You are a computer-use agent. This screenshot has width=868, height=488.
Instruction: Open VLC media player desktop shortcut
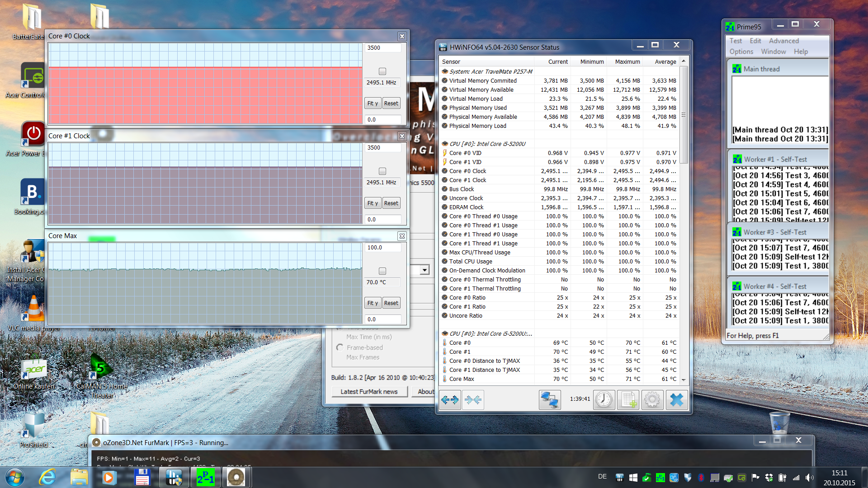pos(33,313)
